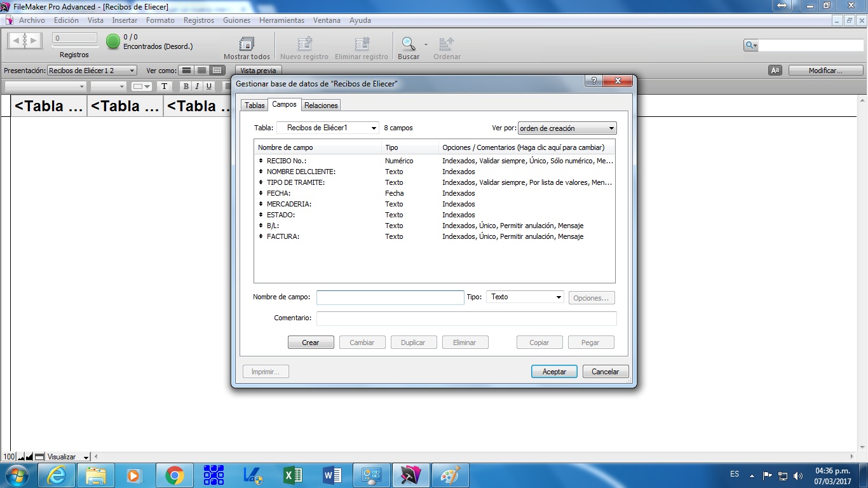The height and width of the screenshot is (488, 868).
Task: Open the Visualizar mode dropdown
Action: (x=68, y=457)
